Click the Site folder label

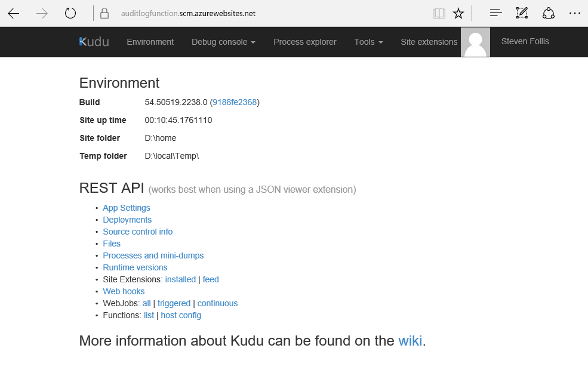(x=100, y=138)
